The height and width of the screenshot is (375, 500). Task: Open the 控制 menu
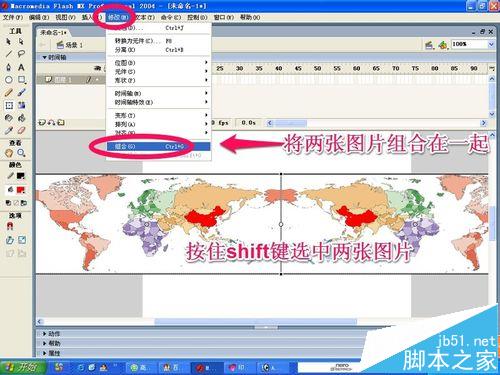click(197, 17)
